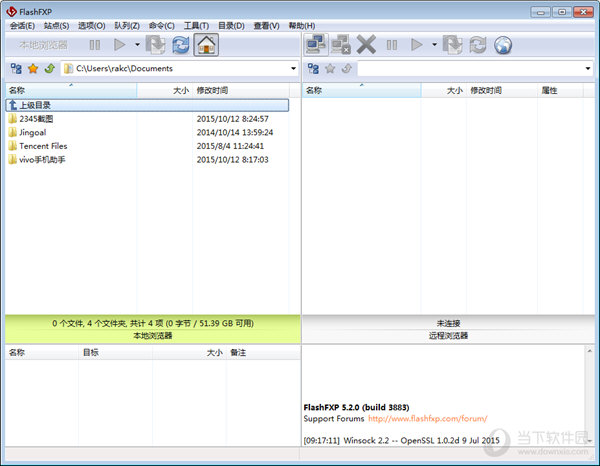Select the Tencent Files folder
The height and width of the screenshot is (466, 600).
click(x=43, y=146)
